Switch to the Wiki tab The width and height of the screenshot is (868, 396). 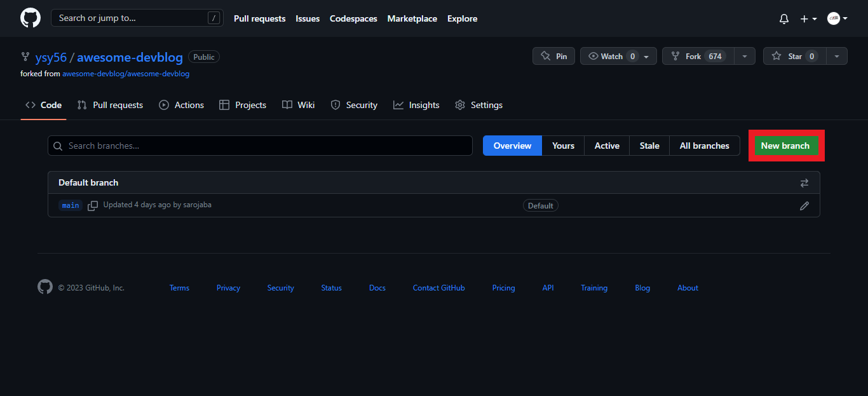299,105
